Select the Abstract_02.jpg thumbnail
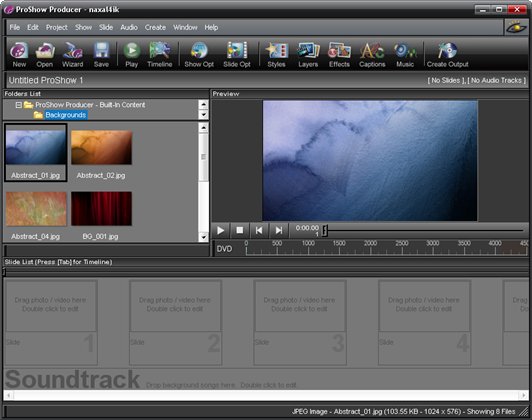Screen dimensions: 532x420 (101, 154)
